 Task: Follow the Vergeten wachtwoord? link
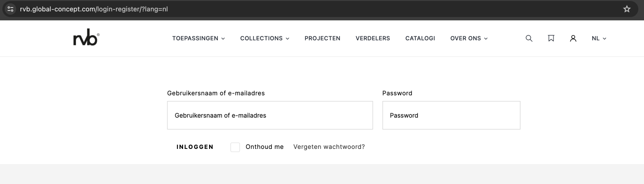click(x=329, y=147)
